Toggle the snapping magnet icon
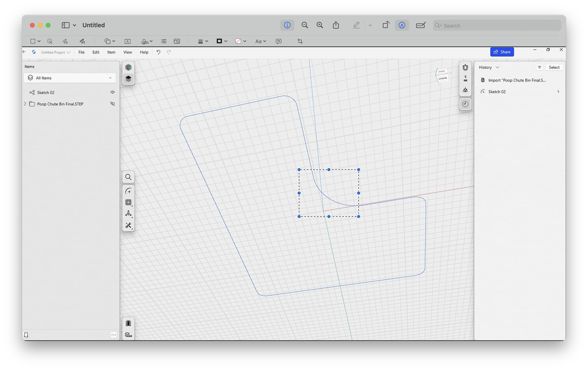 pyautogui.click(x=465, y=67)
